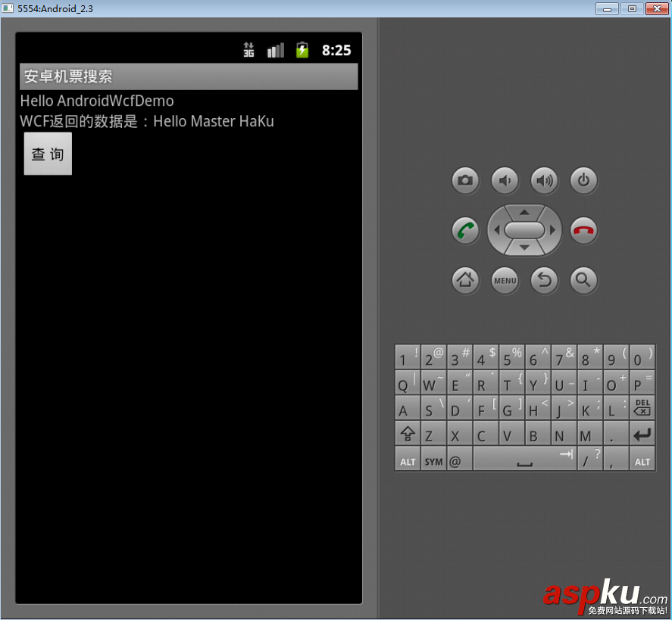
Task: Click the WCF返回的数据是 result text
Action: click(147, 121)
